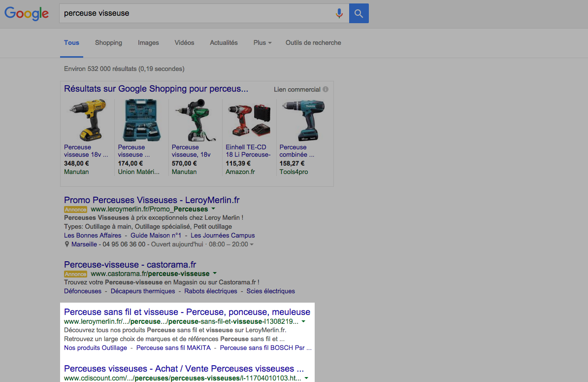Open Résultats sur Google Shopping heading link
The width and height of the screenshot is (588, 382).
point(156,89)
